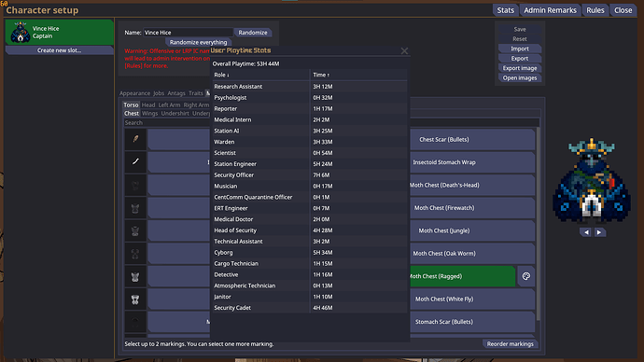This screenshot has width=644, height=362.
Task: Select the Moth Chest (Jungle) marking icon
Action: coord(135,230)
